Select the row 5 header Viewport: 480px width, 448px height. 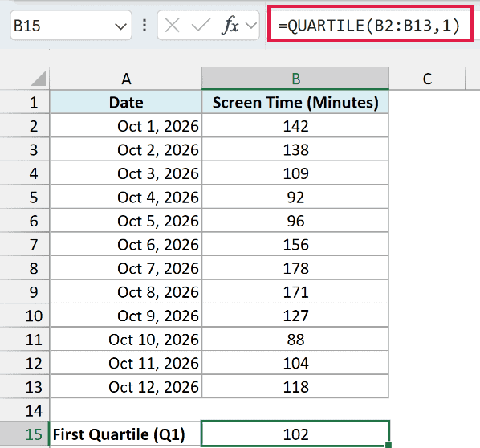pos(25,197)
